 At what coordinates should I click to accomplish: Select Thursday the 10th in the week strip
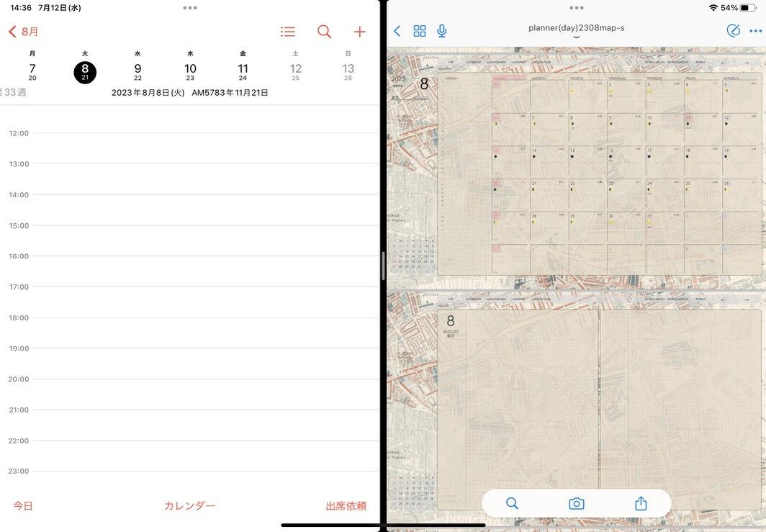click(190, 72)
